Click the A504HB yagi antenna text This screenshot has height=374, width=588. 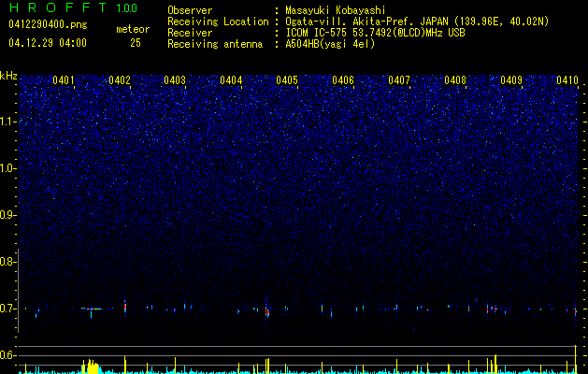(x=330, y=44)
